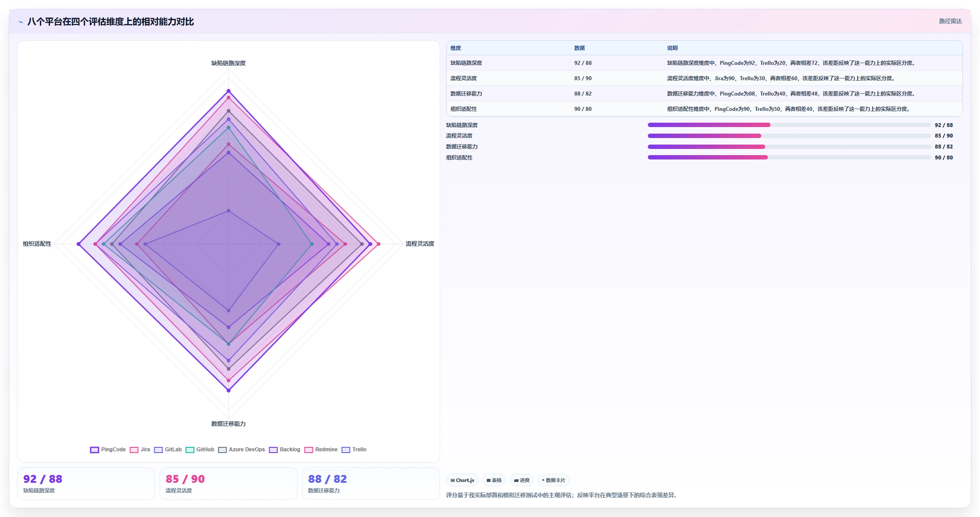Toggle the Trello legend entry
This screenshot has height=517, width=980.
[354, 450]
